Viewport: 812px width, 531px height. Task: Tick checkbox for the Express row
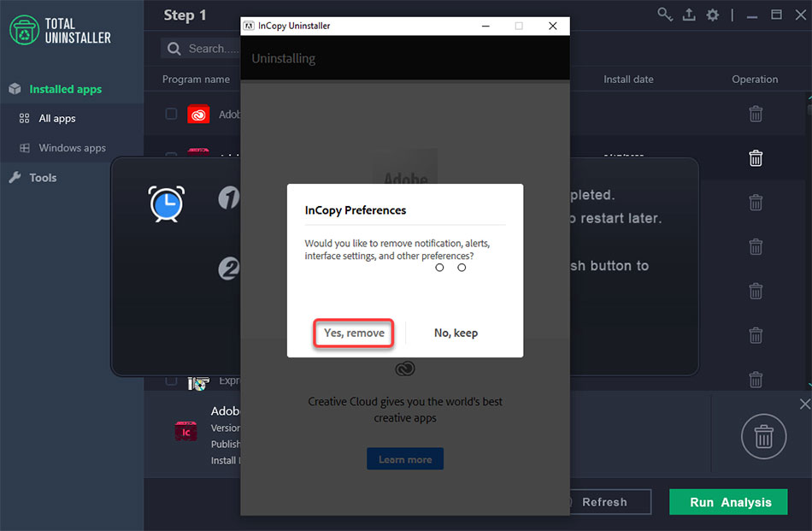coord(171,381)
